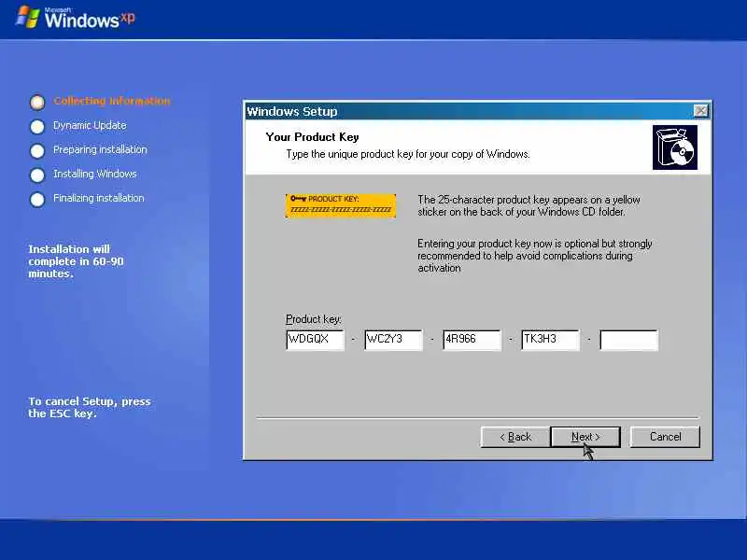Click the Finalizing installation step indicator

37,200
